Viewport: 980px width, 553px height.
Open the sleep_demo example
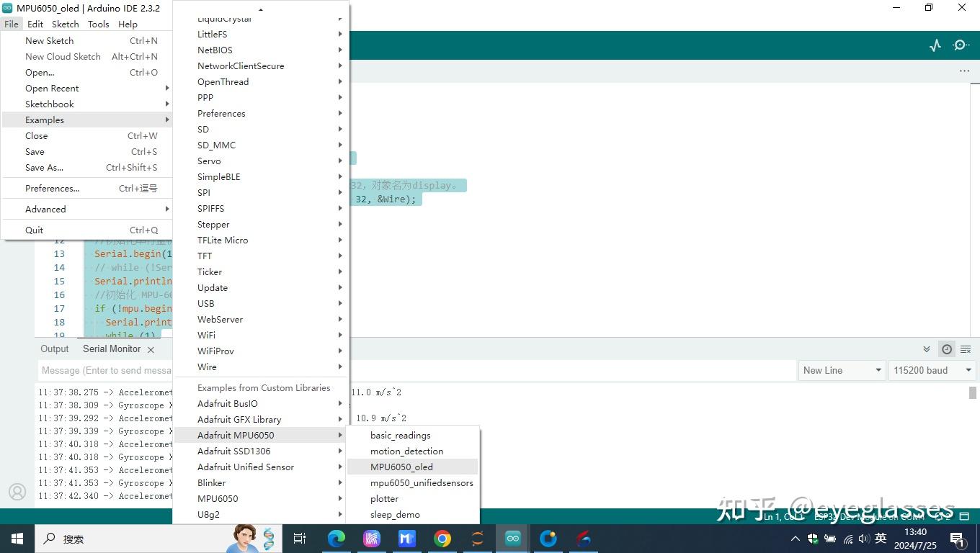point(412,514)
